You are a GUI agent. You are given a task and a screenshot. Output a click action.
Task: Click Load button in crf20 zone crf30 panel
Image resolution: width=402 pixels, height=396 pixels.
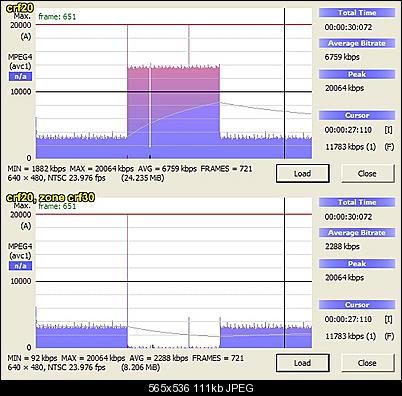[303, 363]
